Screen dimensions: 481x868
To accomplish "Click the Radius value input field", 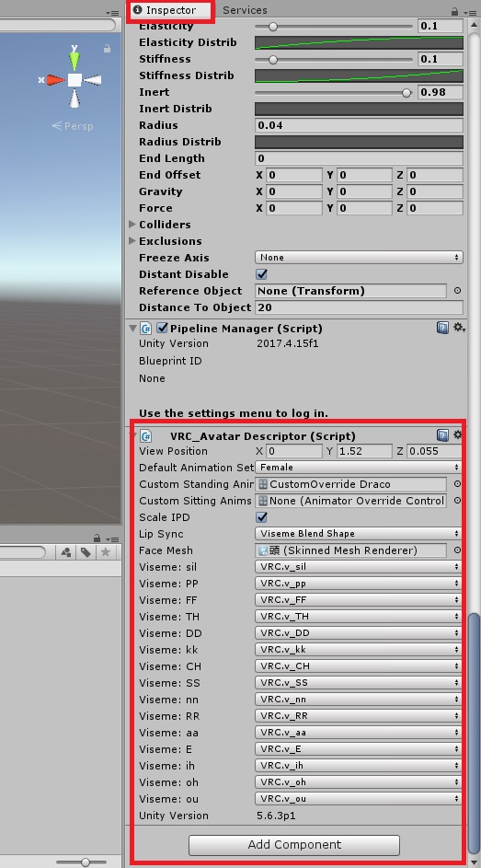I will (x=359, y=125).
